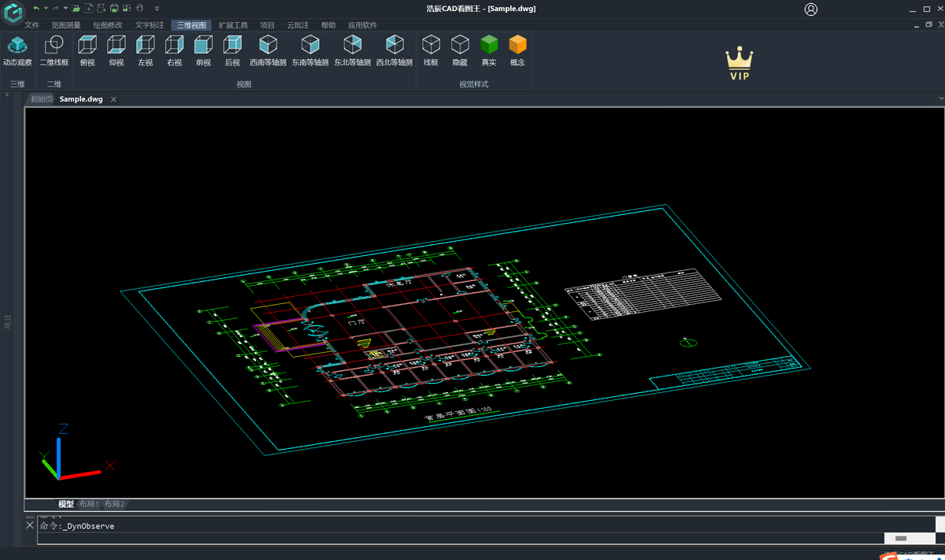Enable the 隐藏 hidden-line visual style

click(x=460, y=50)
